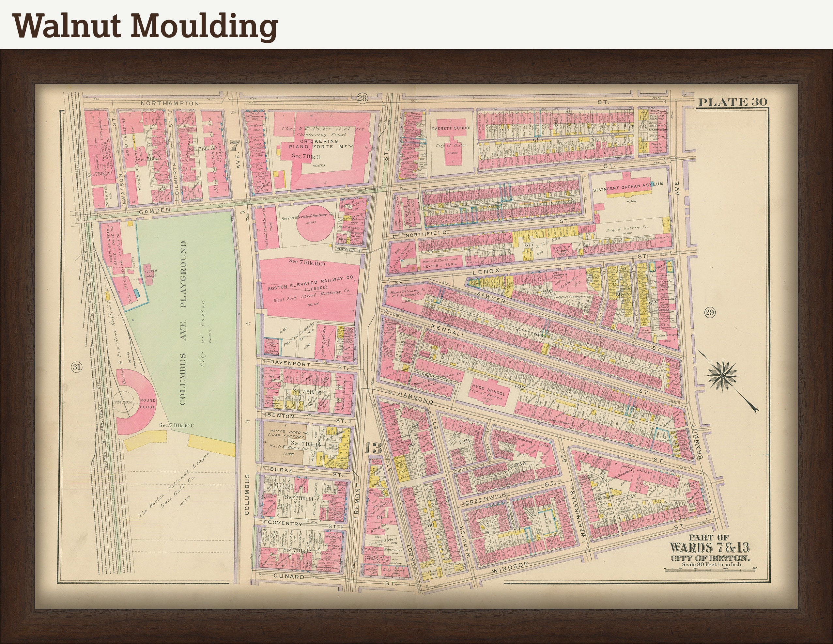Click the "Sec. 7 Blk. 14" label
The image size is (833, 644).
[307, 444]
